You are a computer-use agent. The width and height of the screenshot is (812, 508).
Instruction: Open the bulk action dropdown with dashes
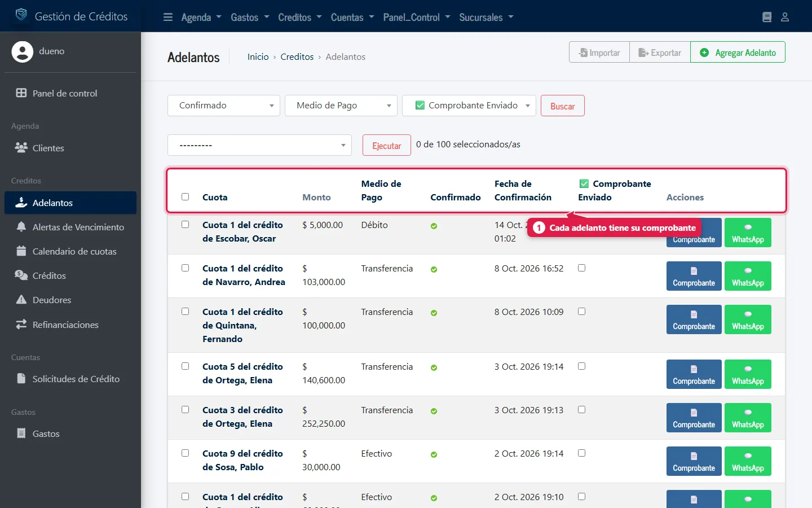[259, 145]
